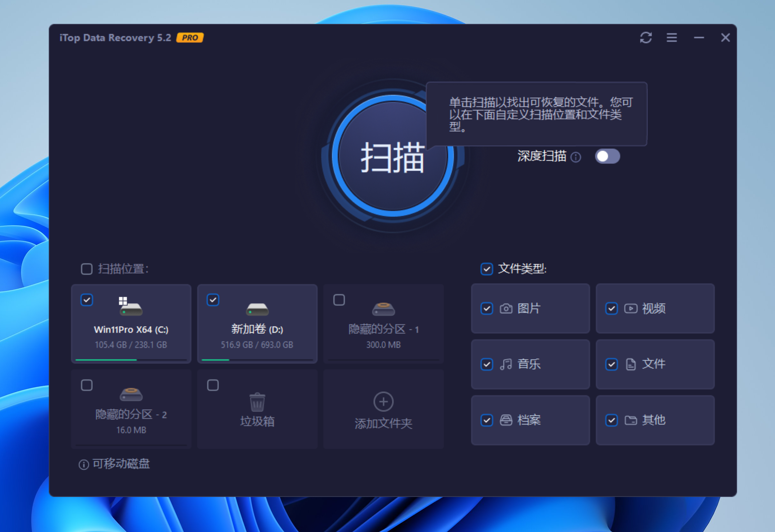775x532 pixels.
Task: Check the 隐藏的分区 - 2 checkbox
Action: pyautogui.click(x=87, y=385)
